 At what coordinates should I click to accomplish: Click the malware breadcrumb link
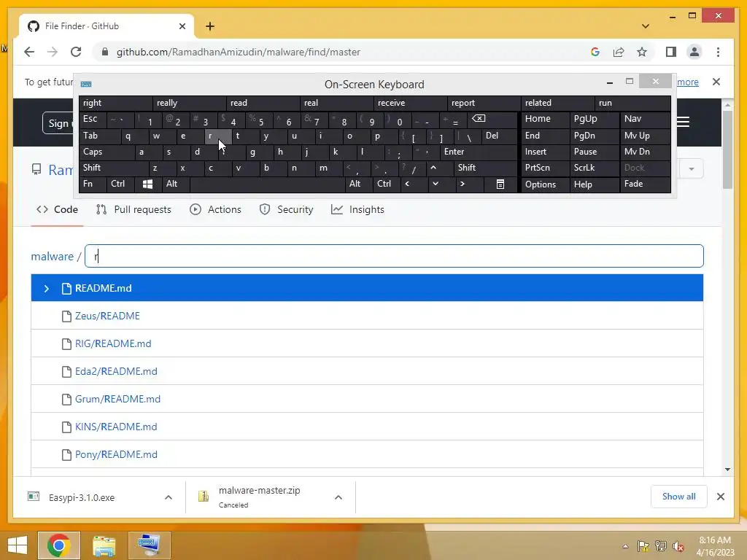pos(53,256)
